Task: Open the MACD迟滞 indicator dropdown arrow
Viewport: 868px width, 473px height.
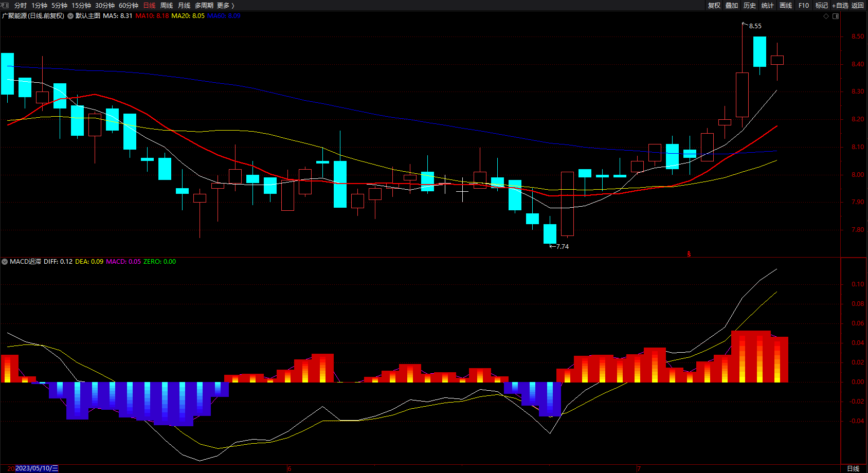Action: 5,262
